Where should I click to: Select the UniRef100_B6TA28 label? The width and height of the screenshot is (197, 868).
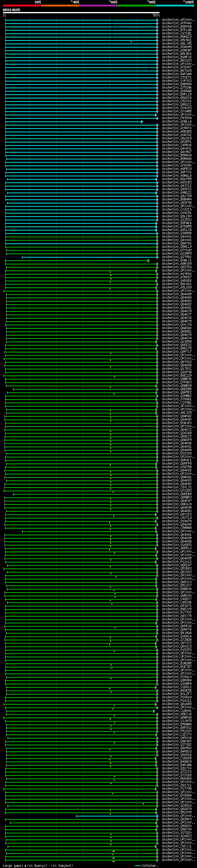click(177, 71)
